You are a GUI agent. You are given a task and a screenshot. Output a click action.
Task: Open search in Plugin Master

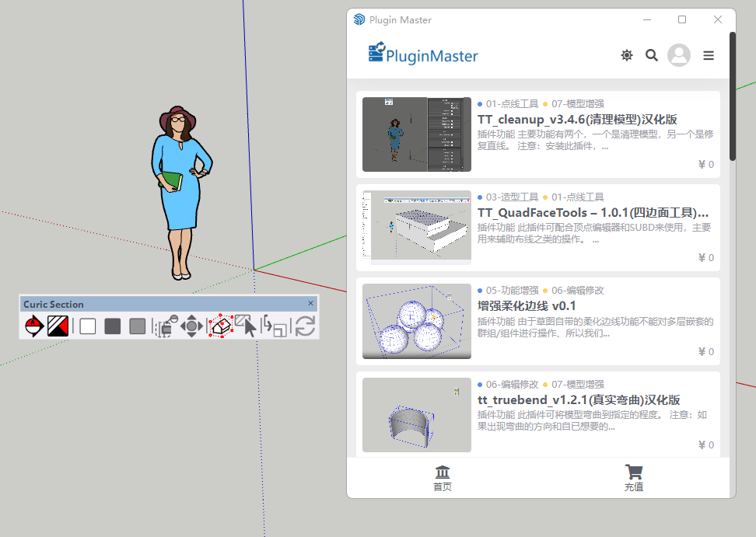click(652, 55)
